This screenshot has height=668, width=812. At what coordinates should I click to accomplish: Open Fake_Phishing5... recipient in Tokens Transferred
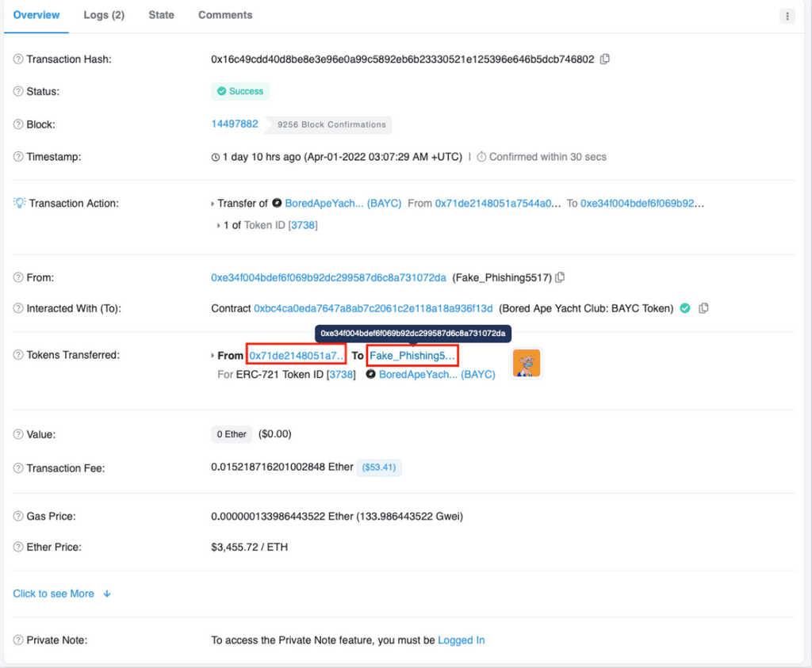412,356
